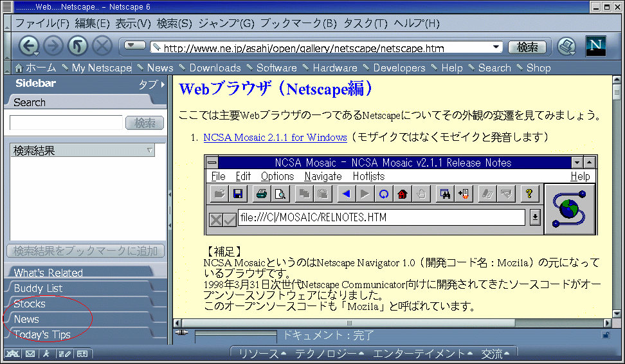Open the ヘルプ(H) menu
Viewport: 625px width, 364px height.
pos(417,24)
